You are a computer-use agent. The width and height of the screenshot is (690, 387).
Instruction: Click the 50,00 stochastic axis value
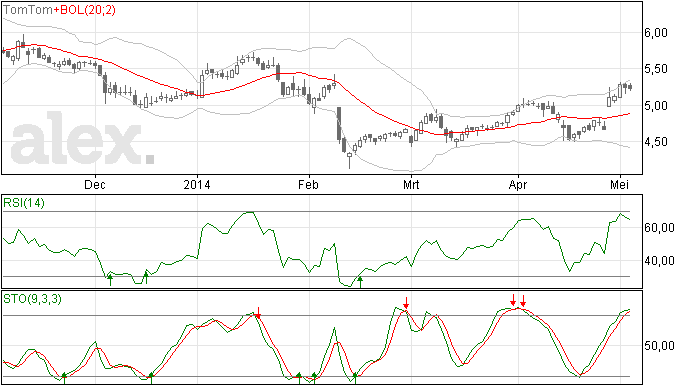coord(659,346)
